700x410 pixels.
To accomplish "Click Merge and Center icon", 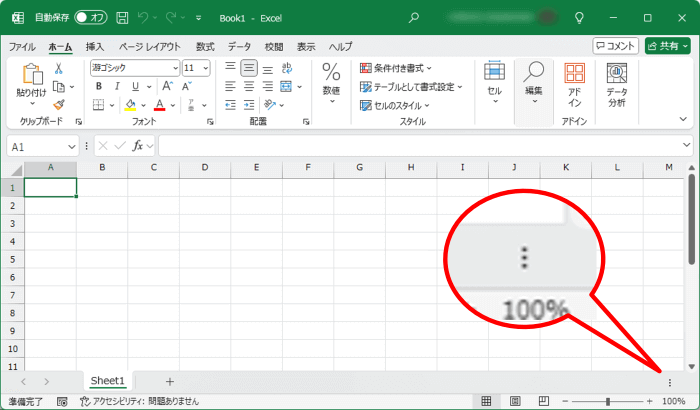I will pyautogui.click(x=286, y=86).
